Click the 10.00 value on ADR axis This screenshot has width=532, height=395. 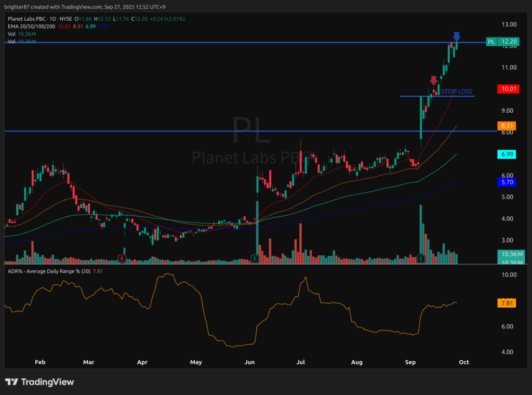pyautogui.click(x=509, y=275)
